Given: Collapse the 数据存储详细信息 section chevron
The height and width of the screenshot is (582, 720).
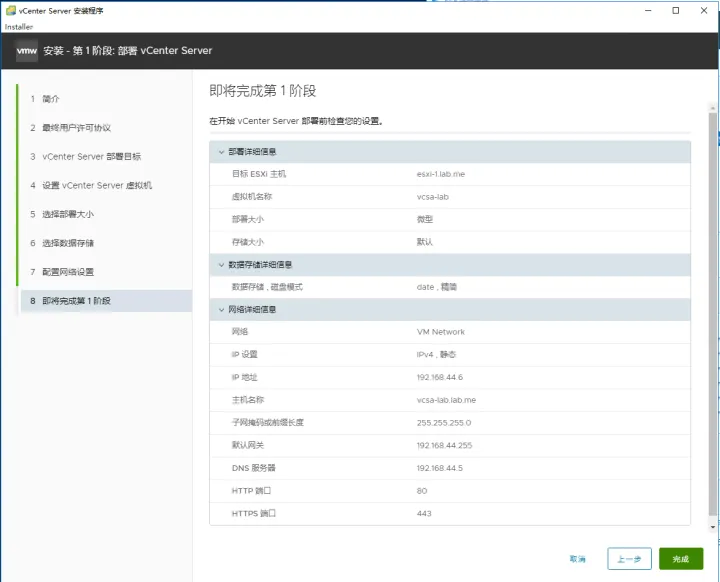Looking at the screenshot, I should coord(221,265).
